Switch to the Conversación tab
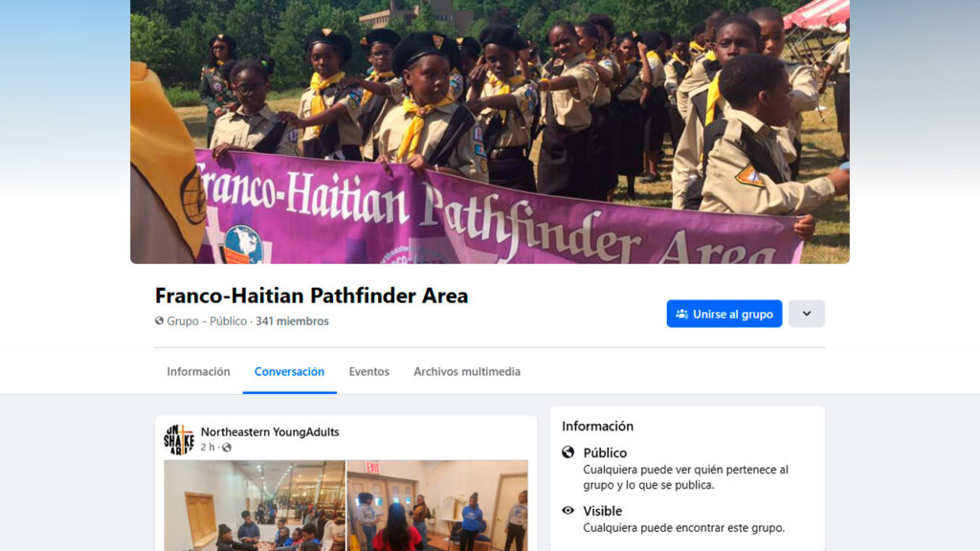This screenshot has height=551, width=980. (289, 372)
